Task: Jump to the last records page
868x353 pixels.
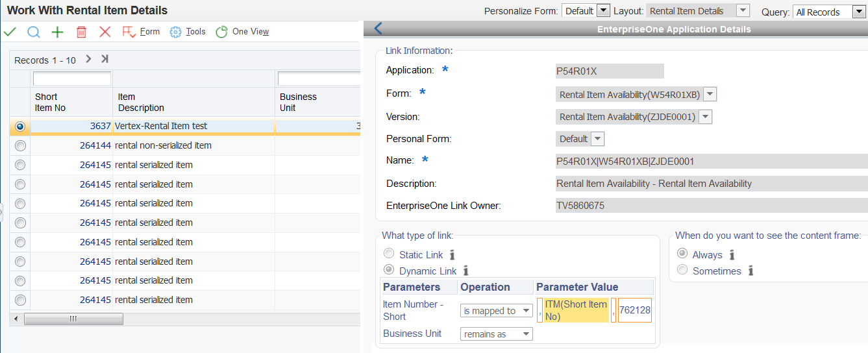Action: [105, 59]
